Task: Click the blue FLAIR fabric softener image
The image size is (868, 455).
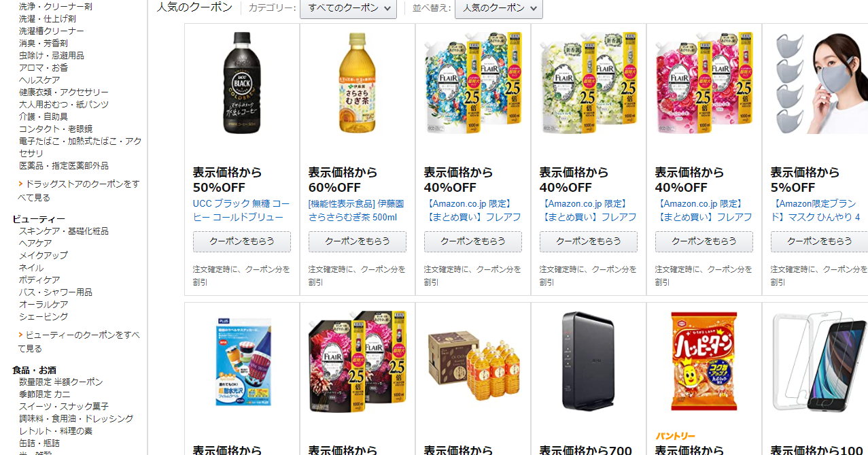Action: click(473, 82)
